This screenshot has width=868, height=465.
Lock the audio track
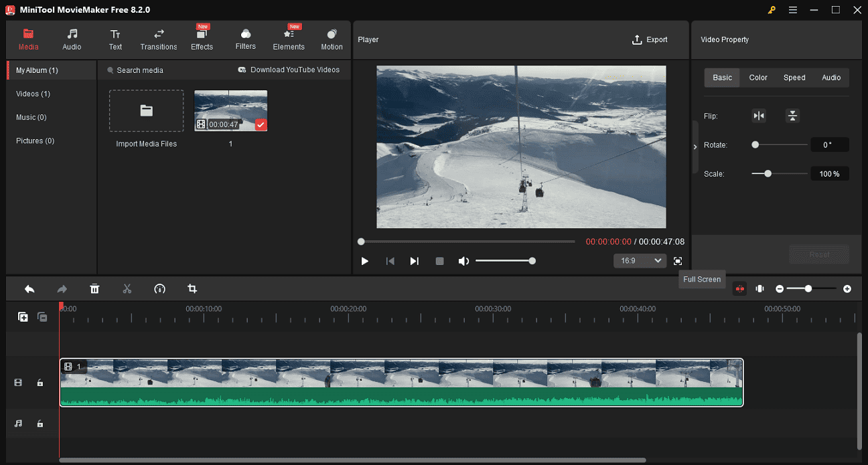click(40, 424)
